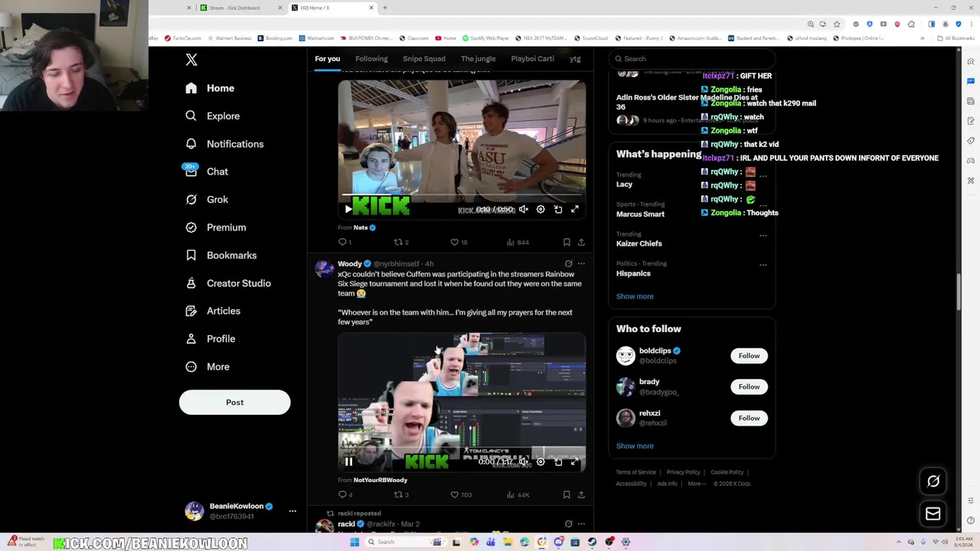Image resolution: width=980 pixels, height=551 pixels.
Task: Unmute the Nats video
Action: pos(524,209)
